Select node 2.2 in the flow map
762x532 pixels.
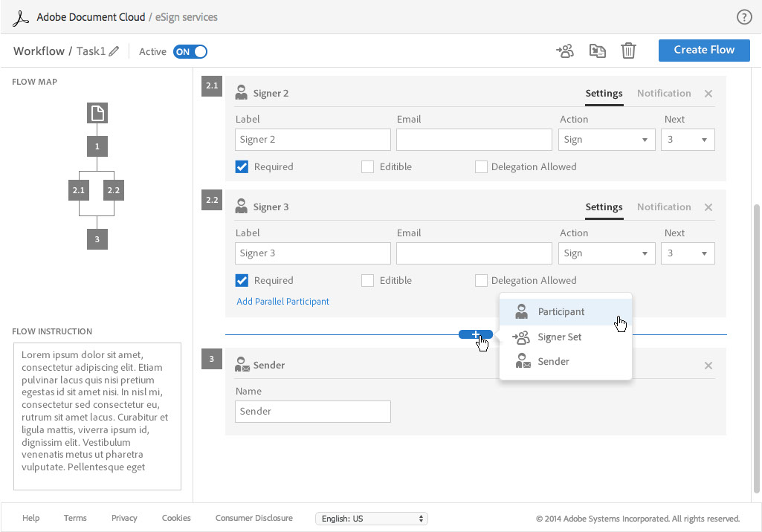[113, 191]
